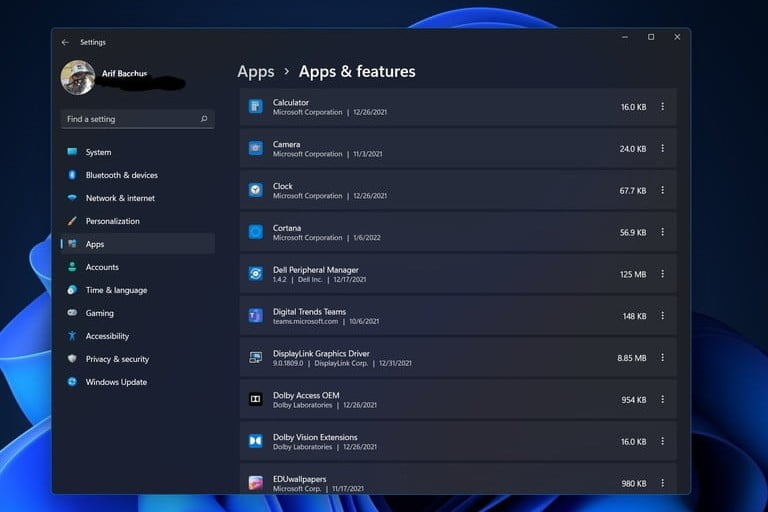The width and height of the screenshot is (768, 512).
Task: Click the 8.85 MB size value
Action: point(632,358)
